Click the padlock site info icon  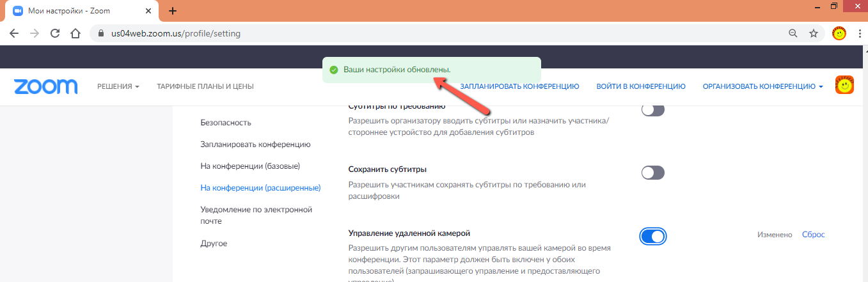tap(100, 33)
